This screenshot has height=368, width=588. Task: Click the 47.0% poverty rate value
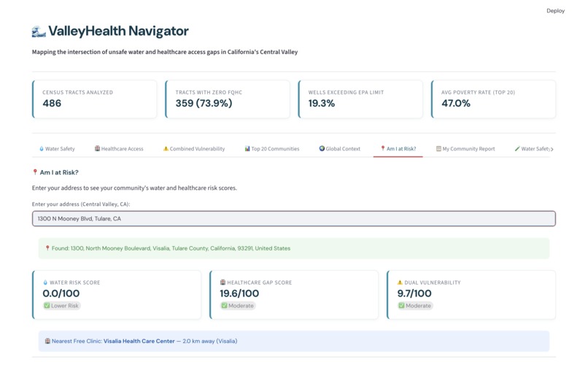click(x=456, y=103)
